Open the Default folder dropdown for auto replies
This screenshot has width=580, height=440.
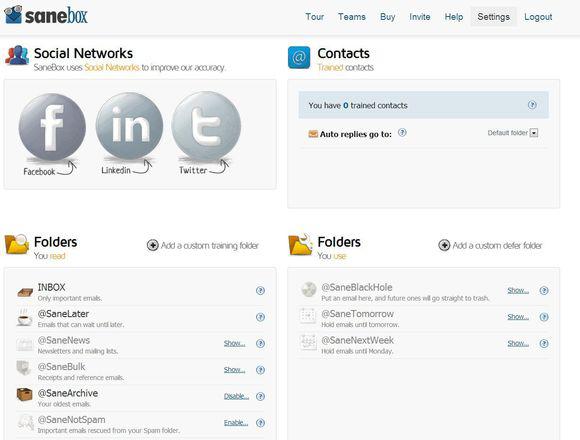pos(534,133)
